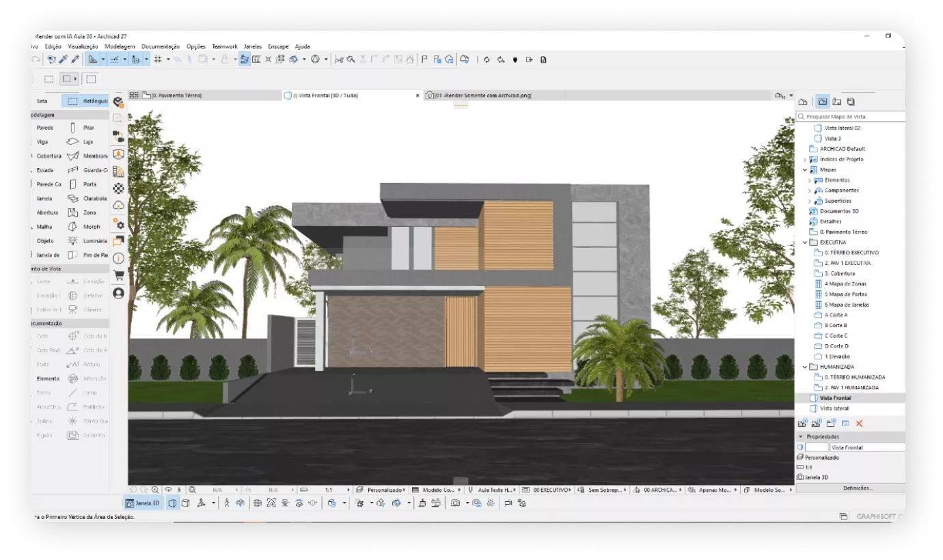Image resolution: width=943 pixels, height=560 pixels.
Task: Collapse the HUMANIZADA folder
Action: (x=805, y=367)
